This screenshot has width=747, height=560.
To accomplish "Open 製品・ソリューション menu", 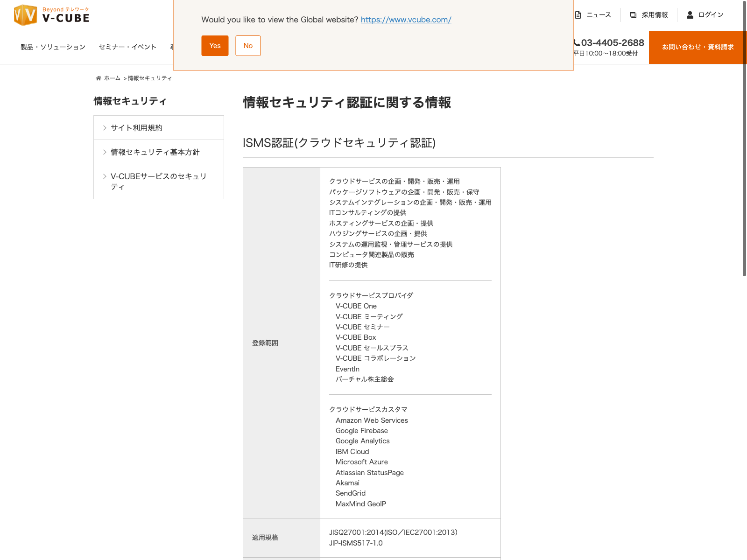I will point(53,47).
